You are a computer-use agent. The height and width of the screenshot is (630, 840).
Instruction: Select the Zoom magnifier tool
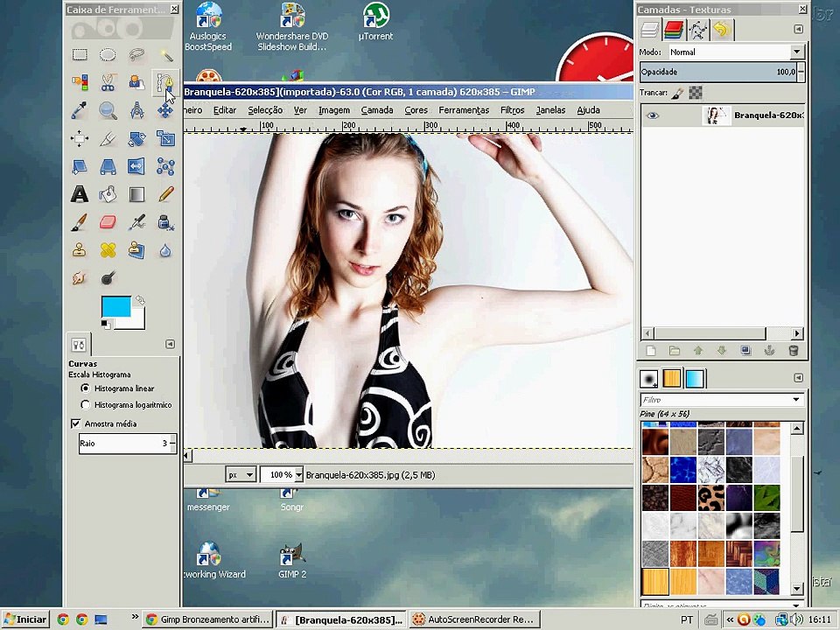[x=108, y=110]
